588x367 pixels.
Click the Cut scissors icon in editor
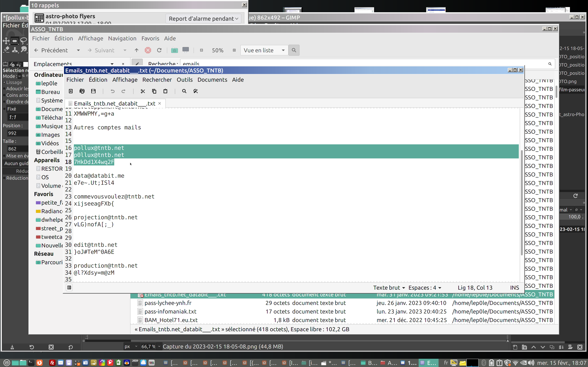point(143,91)
